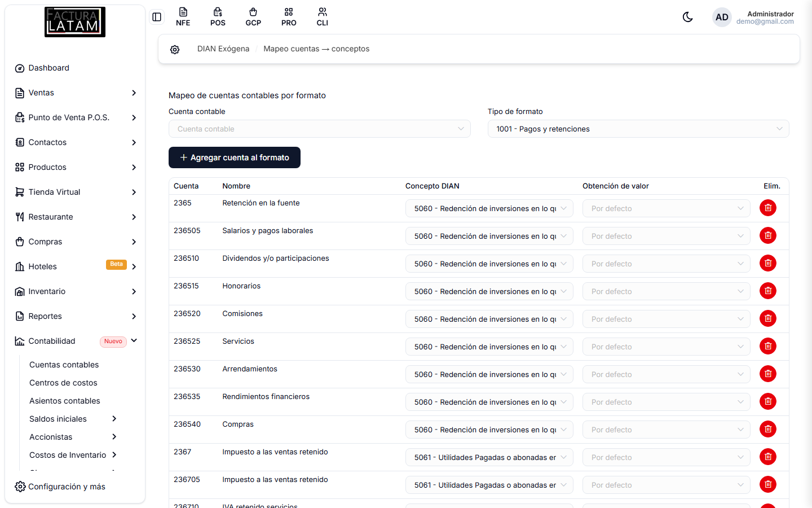Expand the Hoteles Beta menu
This screenshot has height=508, width=812.
(75, 266)
